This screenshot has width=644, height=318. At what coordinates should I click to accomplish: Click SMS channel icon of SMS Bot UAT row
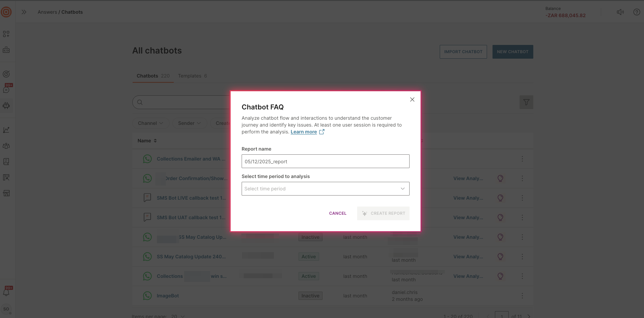[147, 217]
